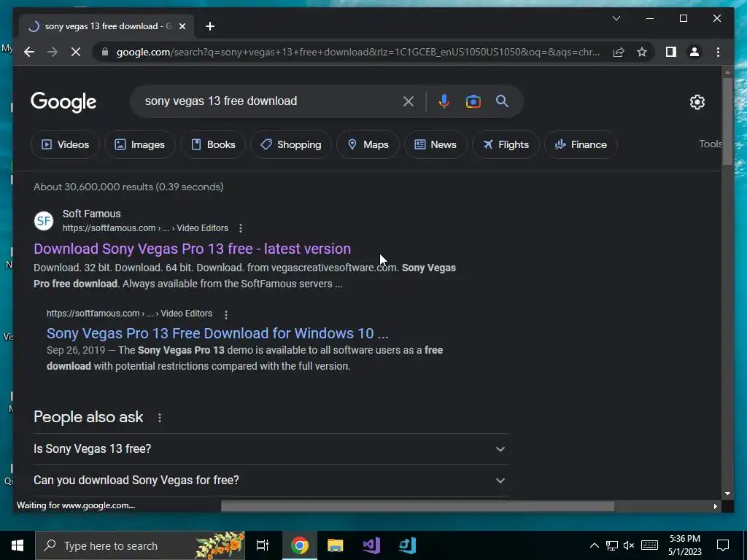Open People also ask three-dot menu
The image size is (747, 560).
(x=160, y=418)
